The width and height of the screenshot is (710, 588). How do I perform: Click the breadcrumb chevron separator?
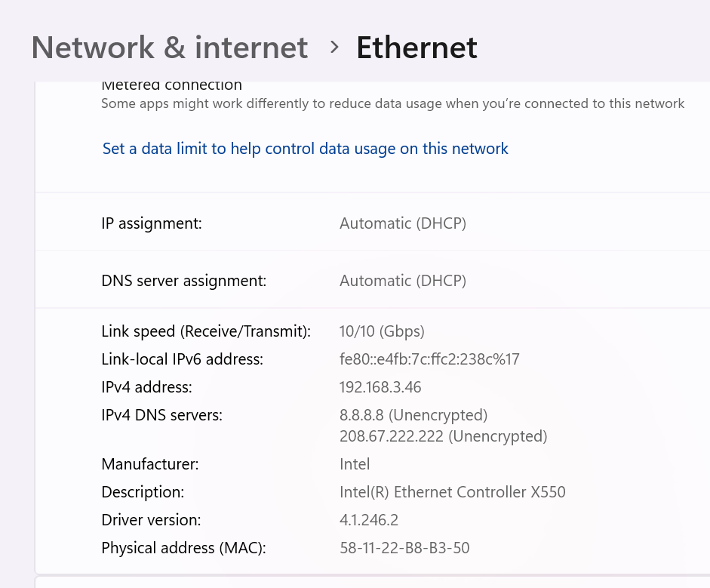pyautogui.click(x=334, y=47)
